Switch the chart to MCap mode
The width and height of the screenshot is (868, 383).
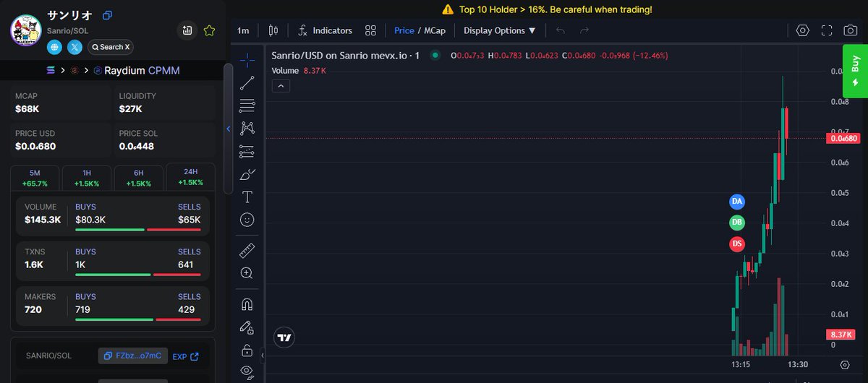tap(435, 30)
